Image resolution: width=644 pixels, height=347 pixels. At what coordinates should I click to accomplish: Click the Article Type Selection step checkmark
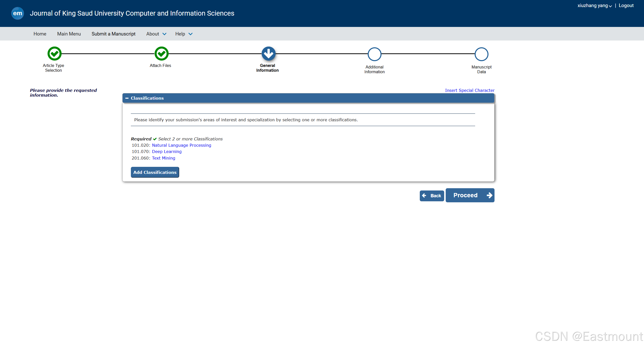[54, 54]
